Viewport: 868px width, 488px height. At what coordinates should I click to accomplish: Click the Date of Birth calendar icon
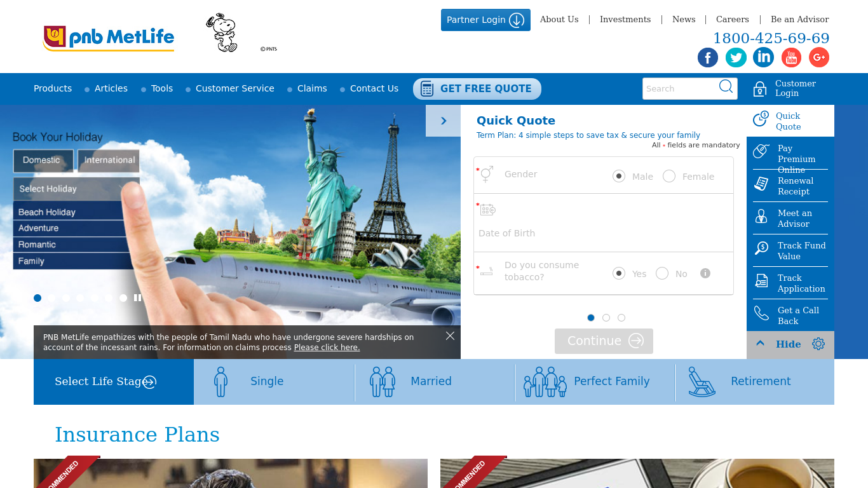pyautogui.click(x=487, y=210)
